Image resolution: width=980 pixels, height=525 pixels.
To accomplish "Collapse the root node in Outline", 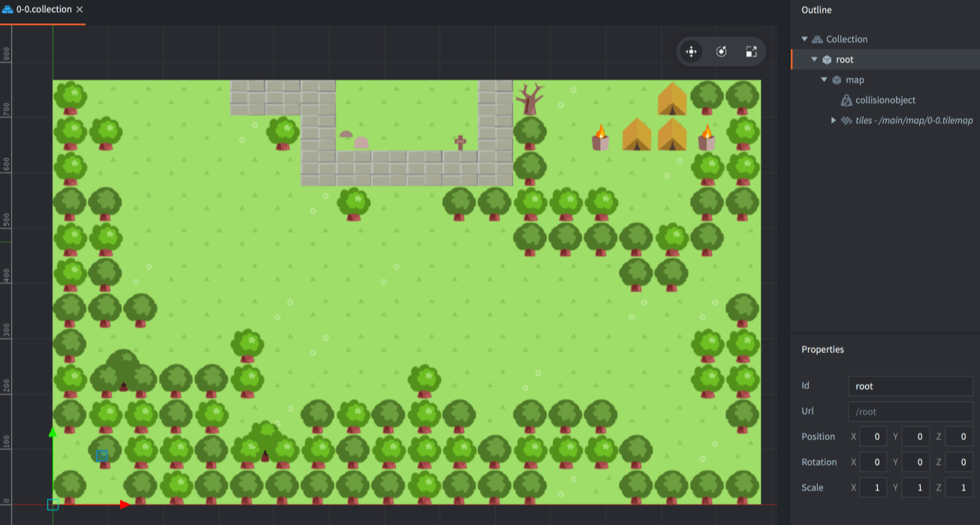I will [x=815, y=59].
